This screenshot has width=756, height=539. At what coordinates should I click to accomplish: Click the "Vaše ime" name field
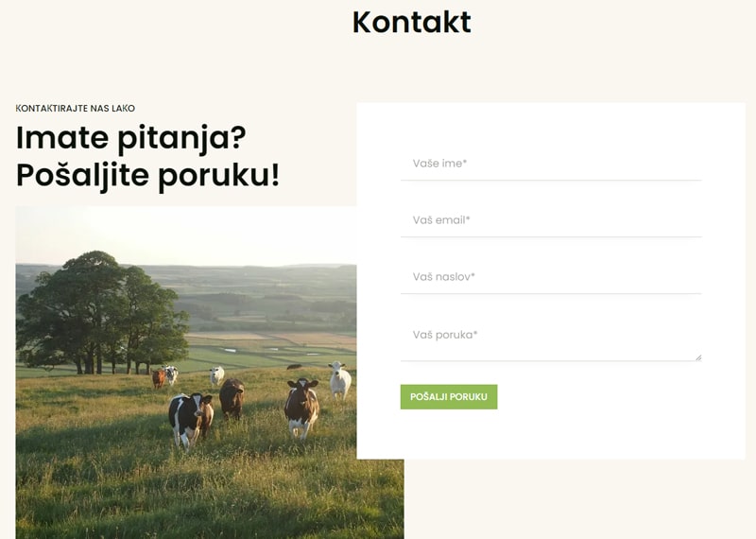pos(551,164)
